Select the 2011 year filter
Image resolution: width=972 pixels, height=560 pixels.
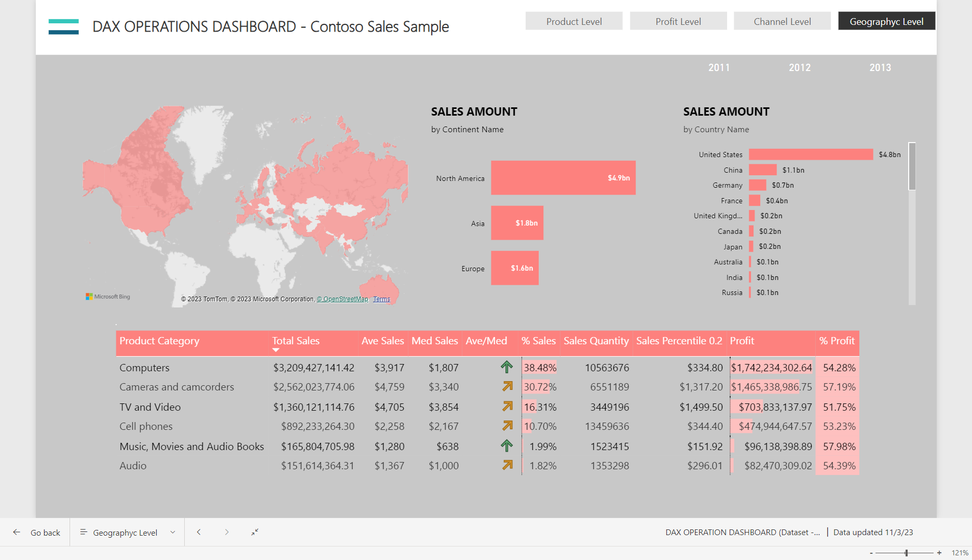click(x=719, y=67)
